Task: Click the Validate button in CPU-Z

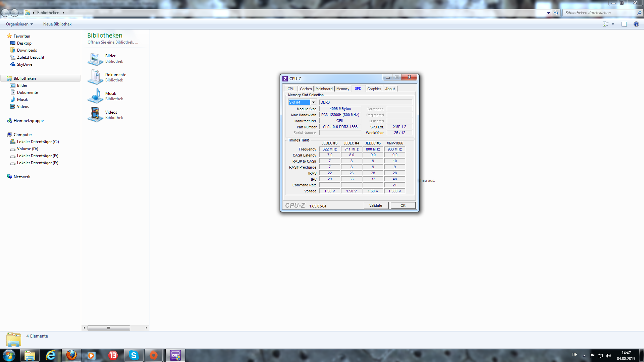Action: 376,205
